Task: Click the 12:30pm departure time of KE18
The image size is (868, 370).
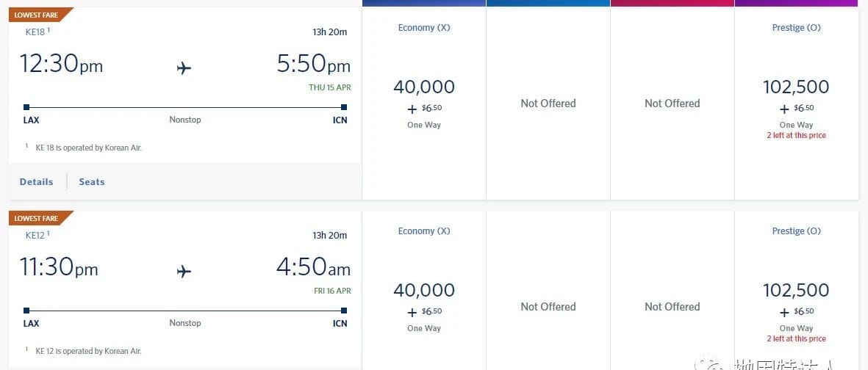Action: [62, 65]
